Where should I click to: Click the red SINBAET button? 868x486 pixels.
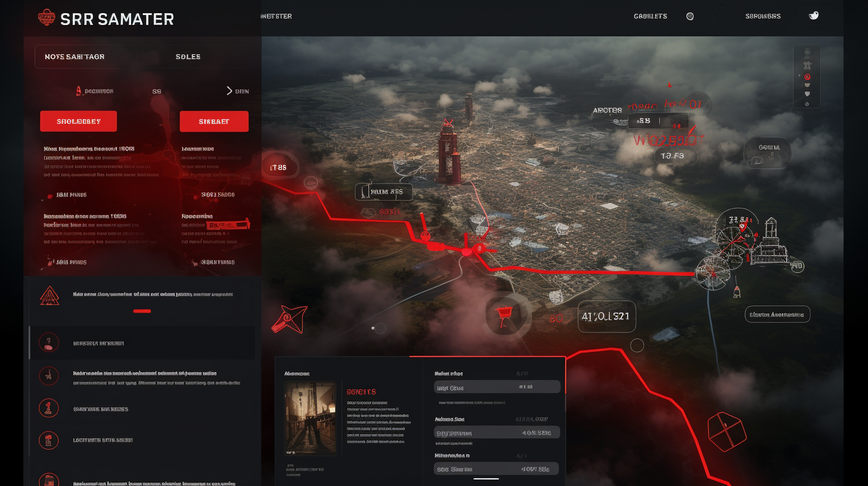click(x=213, y=121)
